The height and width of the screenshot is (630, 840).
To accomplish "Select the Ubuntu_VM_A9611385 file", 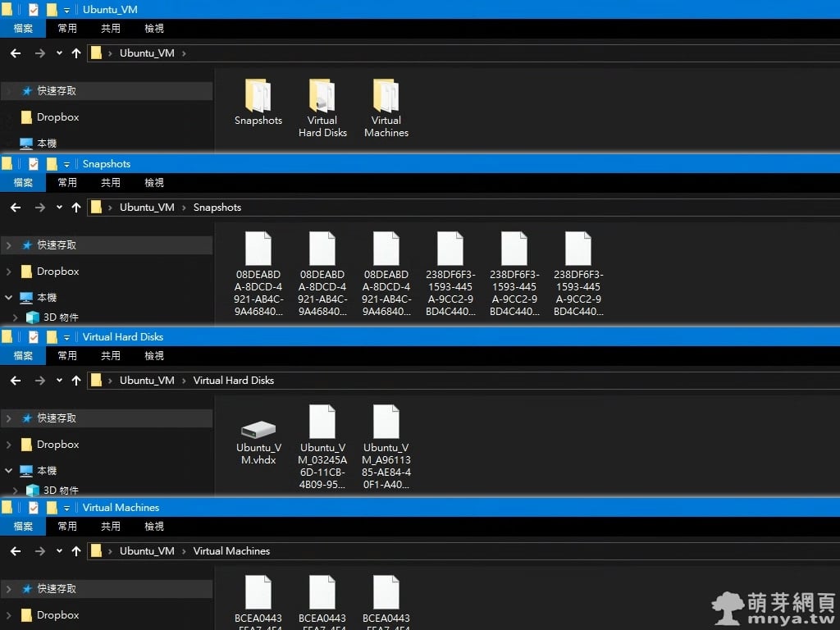I will (x=386, y=422).
